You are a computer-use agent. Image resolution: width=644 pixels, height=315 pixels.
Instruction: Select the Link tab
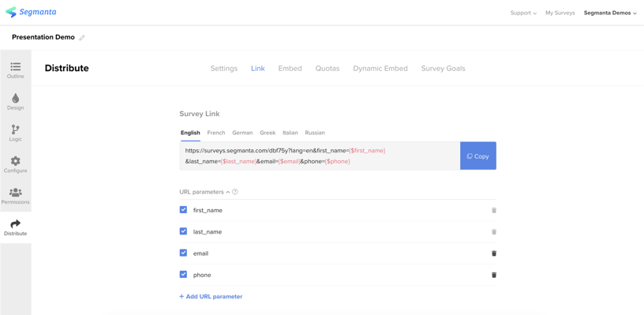(258, 69)
